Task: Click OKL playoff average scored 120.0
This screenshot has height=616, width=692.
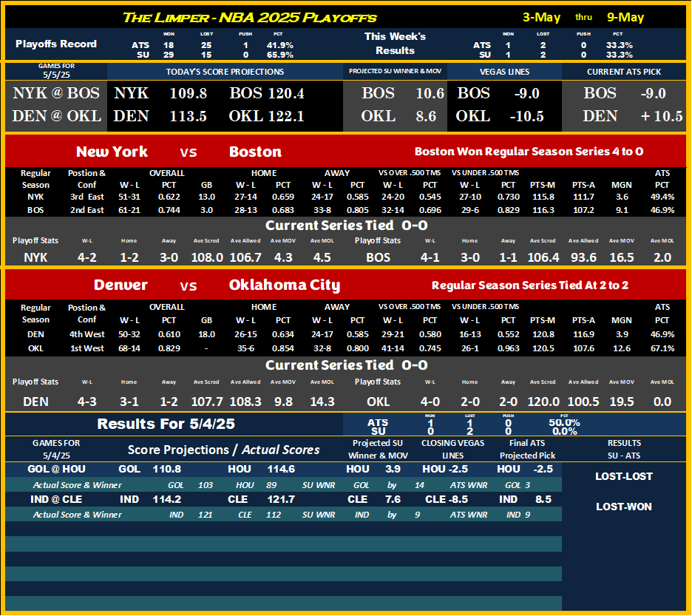Action: pos(543,402)
